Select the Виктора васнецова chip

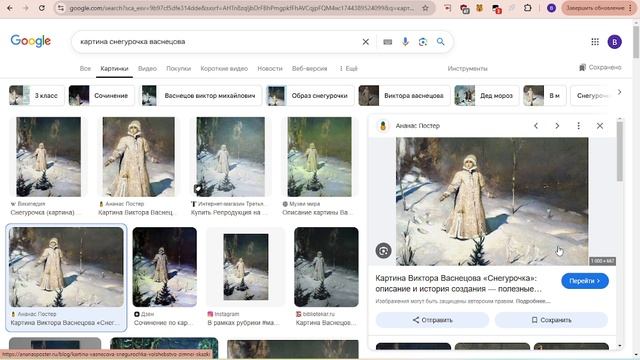[x=404, y=96]
